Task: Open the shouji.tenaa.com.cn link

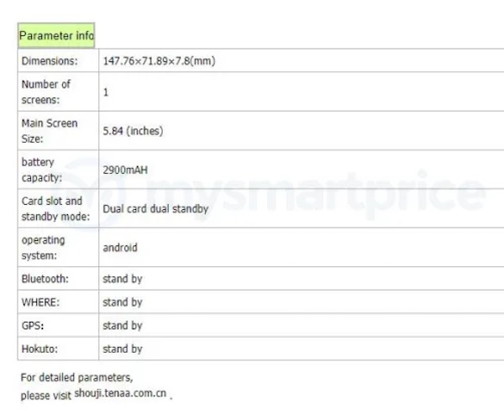Action: [120, 393]
